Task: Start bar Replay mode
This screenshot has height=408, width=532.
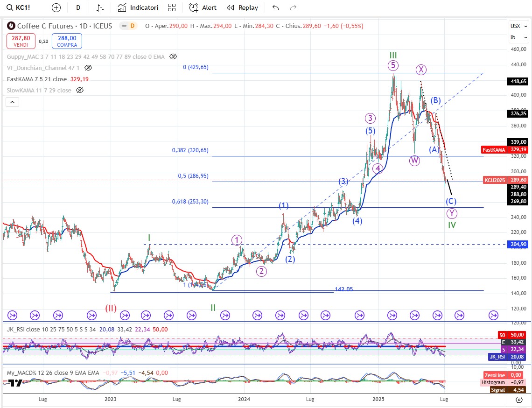Action: point(243,7)
